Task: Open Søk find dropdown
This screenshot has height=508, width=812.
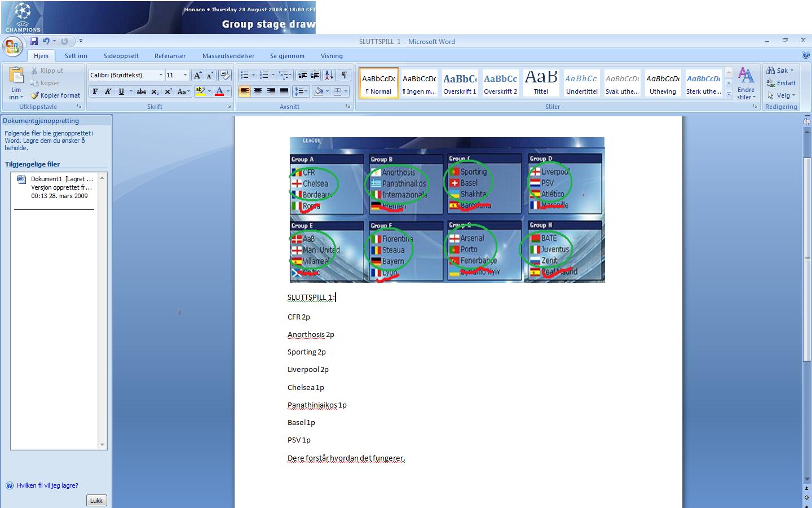Action: pyautogui.click(x=780, y=71)
